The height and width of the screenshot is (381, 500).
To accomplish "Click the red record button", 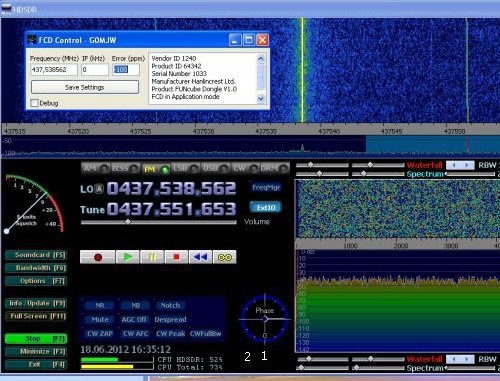I will click(98, 257).
